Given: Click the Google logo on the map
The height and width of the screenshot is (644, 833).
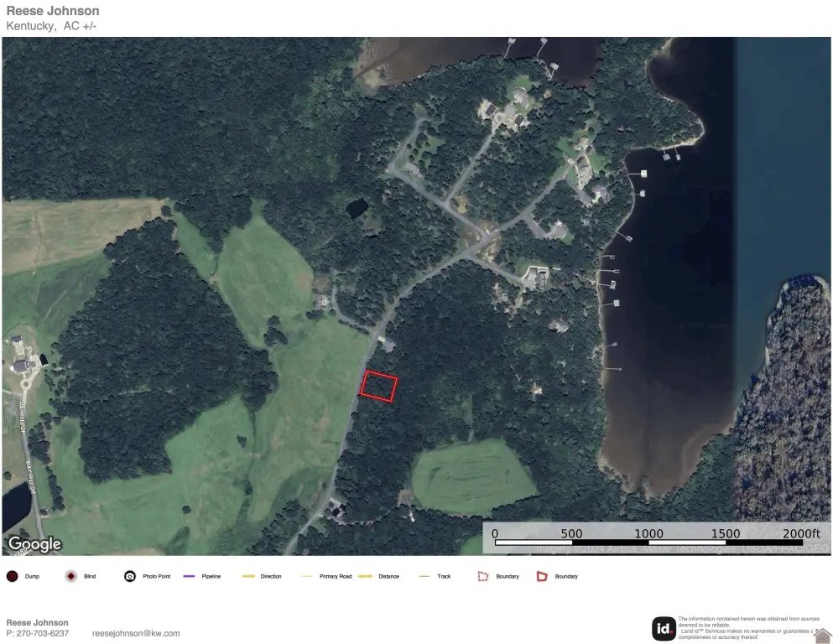Looking at the screenshot, I should click(34, 544).
